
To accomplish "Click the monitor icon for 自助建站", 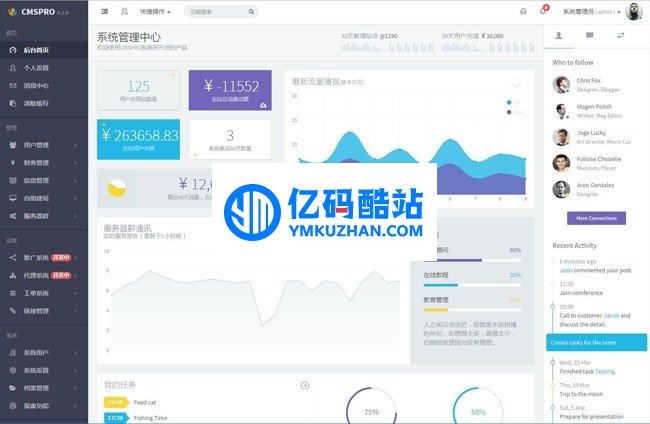I will (13, 198).
